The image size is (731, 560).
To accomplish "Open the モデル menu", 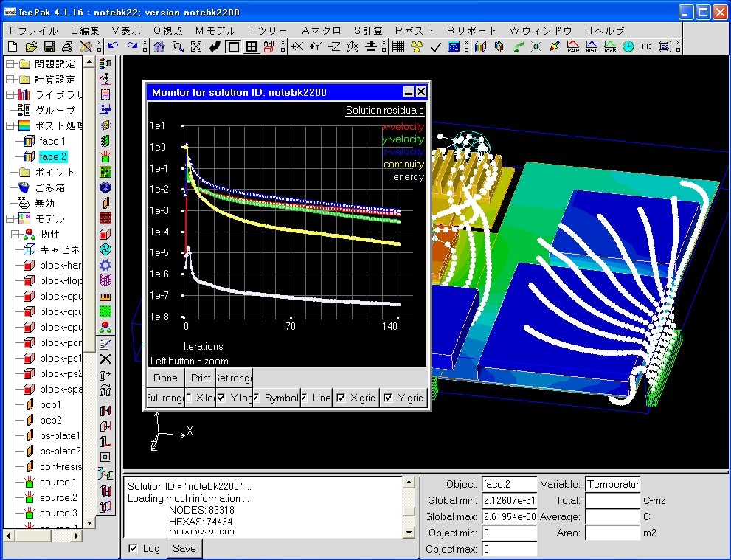I will (x=215, y=31).
